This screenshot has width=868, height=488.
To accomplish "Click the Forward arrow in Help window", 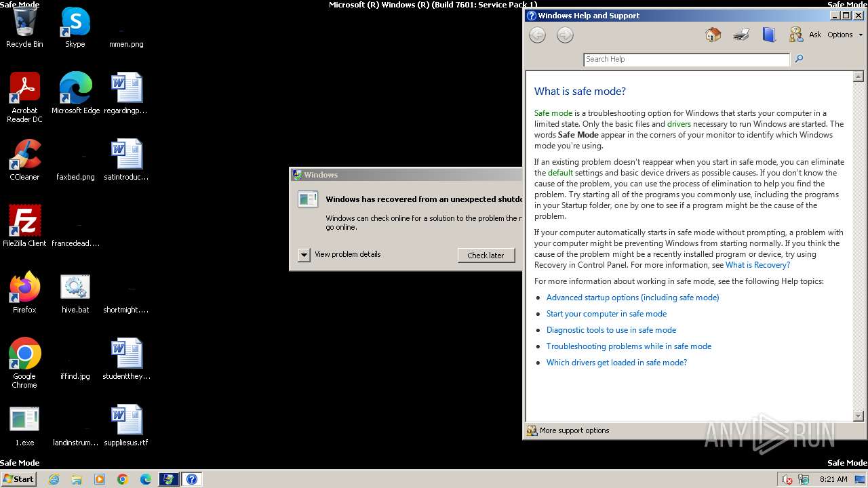I will (565, 35).
